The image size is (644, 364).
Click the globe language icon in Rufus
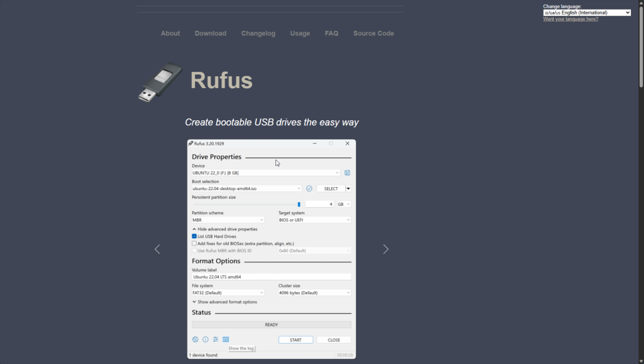(x=195, y=339)
